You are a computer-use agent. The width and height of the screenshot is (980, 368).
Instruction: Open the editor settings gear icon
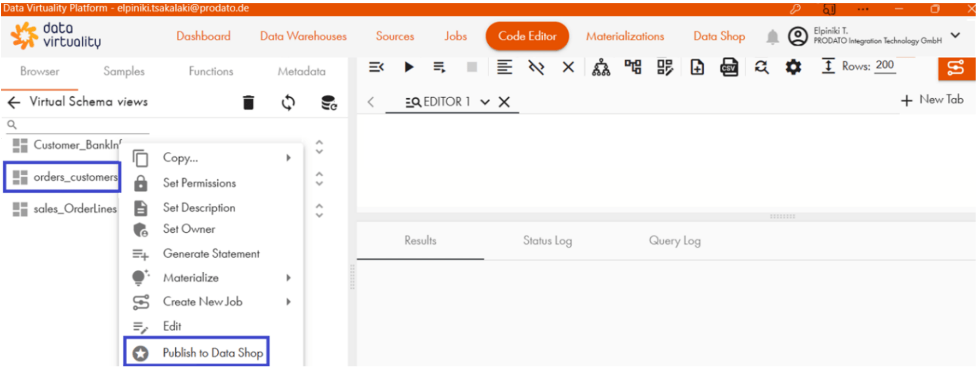[793, 67]
